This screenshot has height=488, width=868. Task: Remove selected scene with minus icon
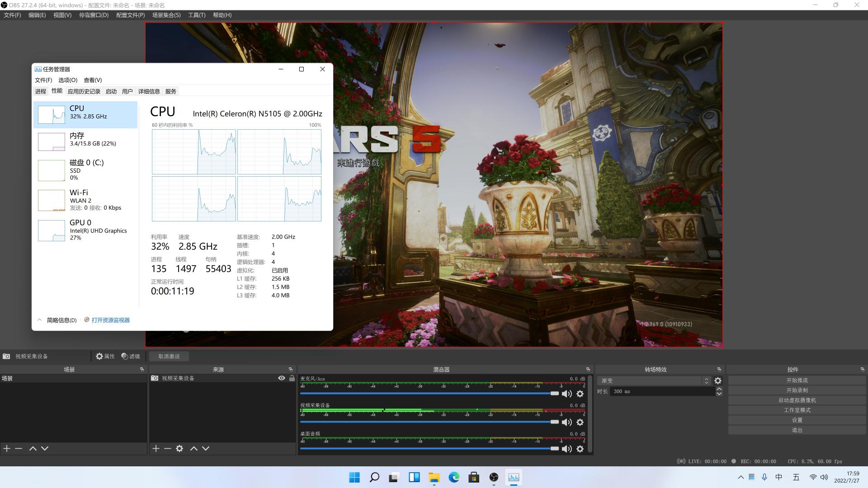tap(19, 448)
